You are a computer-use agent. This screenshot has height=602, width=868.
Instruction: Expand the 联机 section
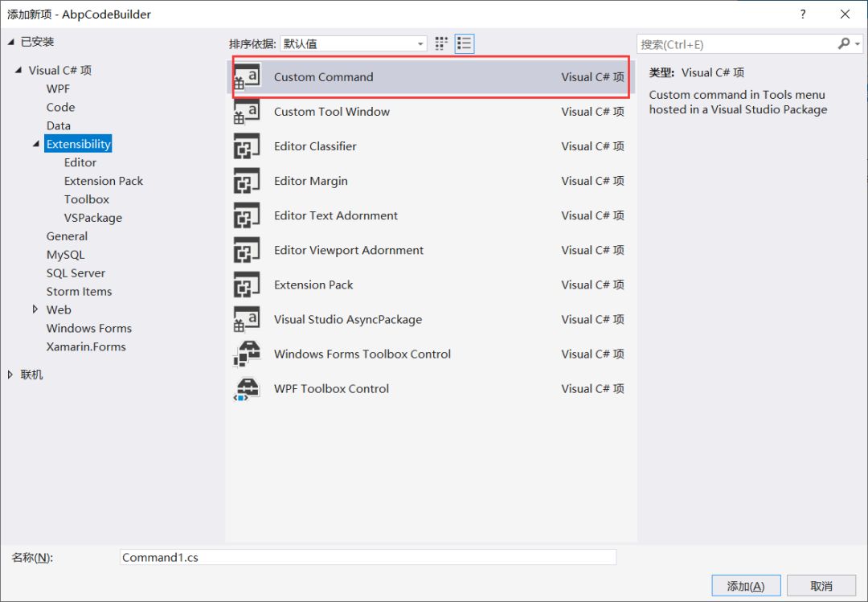click(x=10, y=375)
